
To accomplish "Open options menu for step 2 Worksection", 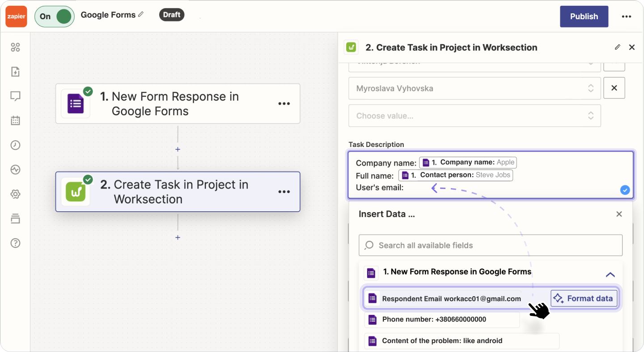I will tap(284, 192).
